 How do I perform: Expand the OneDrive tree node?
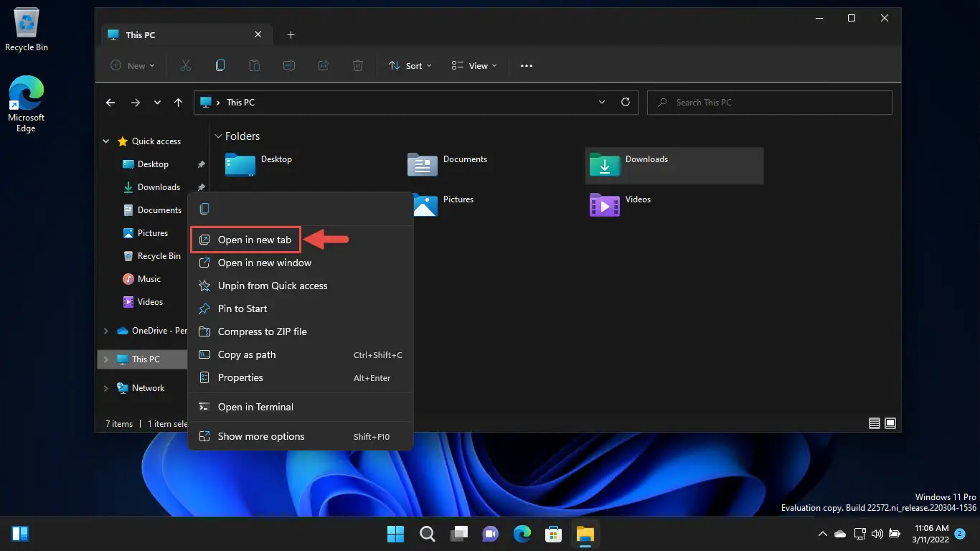pyautogui.click(x=106, y=331)
